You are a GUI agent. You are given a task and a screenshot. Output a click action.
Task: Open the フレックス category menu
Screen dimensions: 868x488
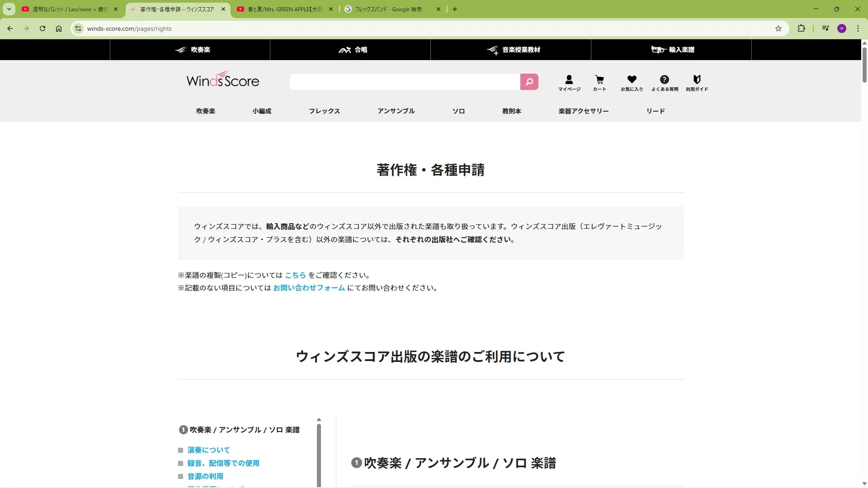324,111
